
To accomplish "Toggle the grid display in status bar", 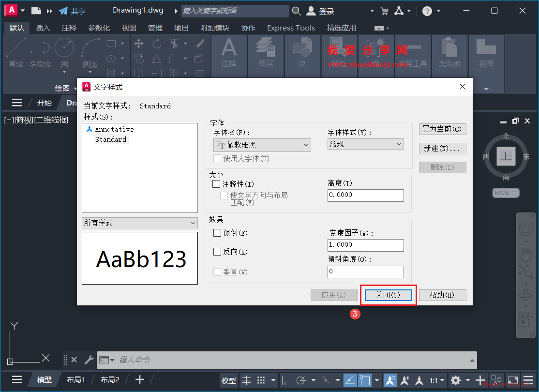I will (x=246, y=380).
